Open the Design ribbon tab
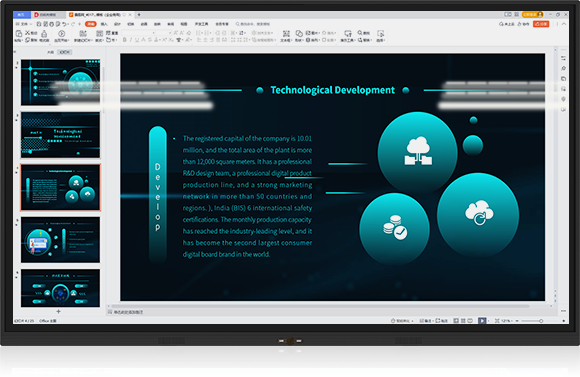This screenshot has width=580, height=377. coord(117,24)
